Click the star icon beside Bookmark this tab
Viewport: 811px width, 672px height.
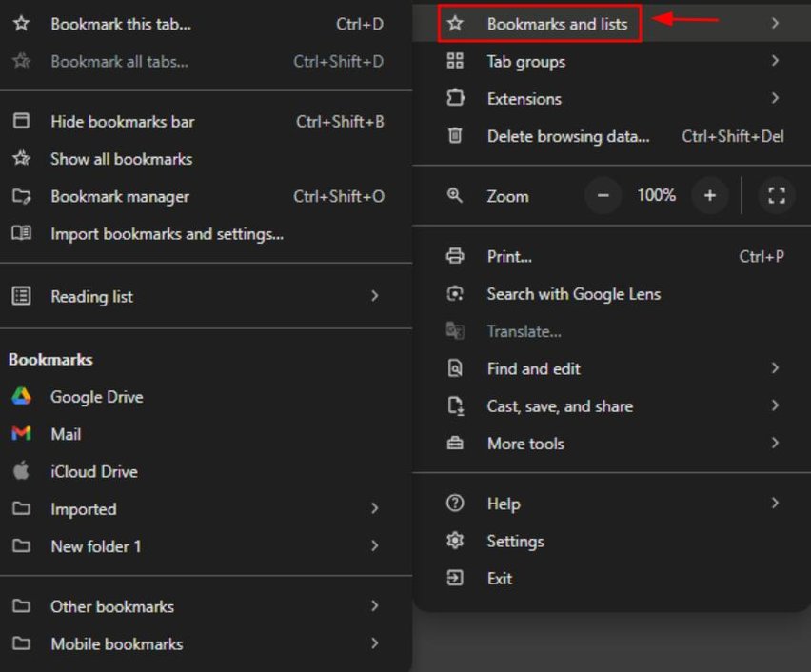[21, 23]
